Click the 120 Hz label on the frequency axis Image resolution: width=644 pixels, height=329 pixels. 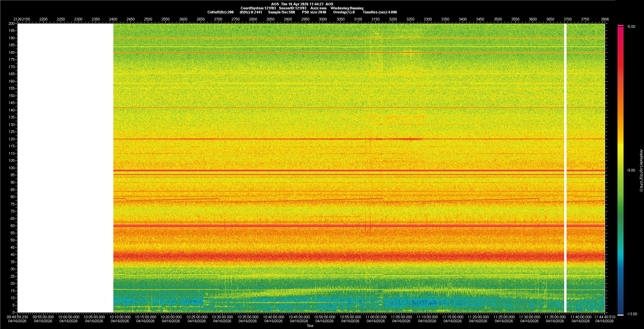click(x=12, y=139)
